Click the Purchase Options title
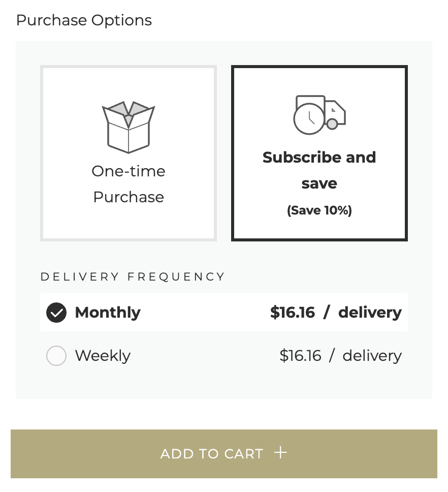448x492 pixels. [84, 20]
